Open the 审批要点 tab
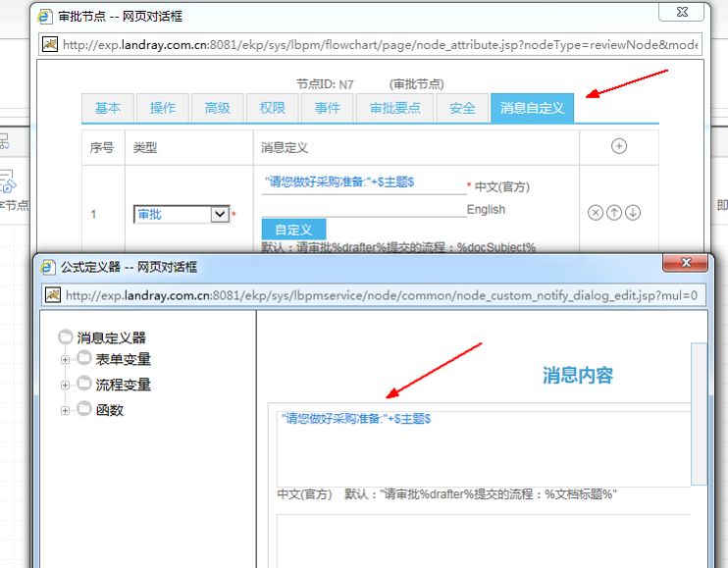 (395, 108)
